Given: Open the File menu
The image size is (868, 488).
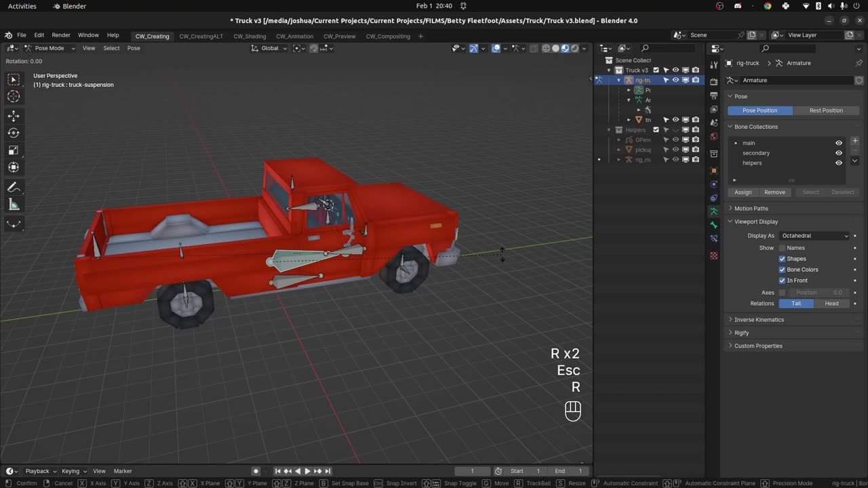Looking at the screenshot, I should (x=22, y=35).
